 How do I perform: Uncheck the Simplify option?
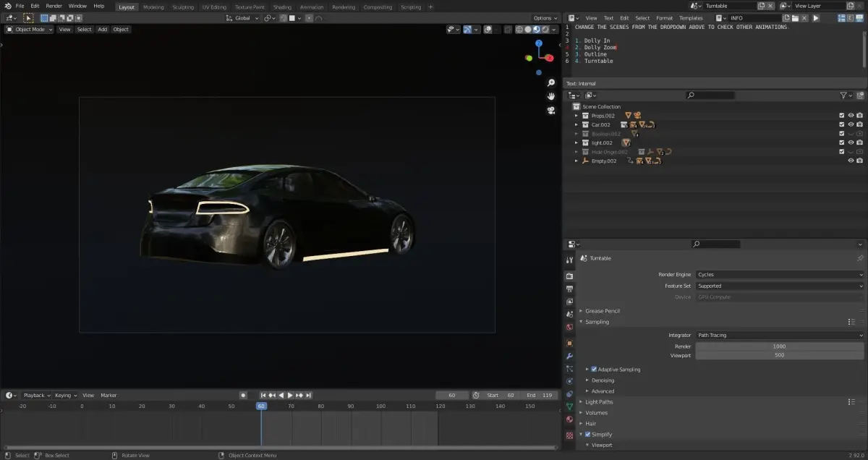pyautogui.click(x=588, y=435)
